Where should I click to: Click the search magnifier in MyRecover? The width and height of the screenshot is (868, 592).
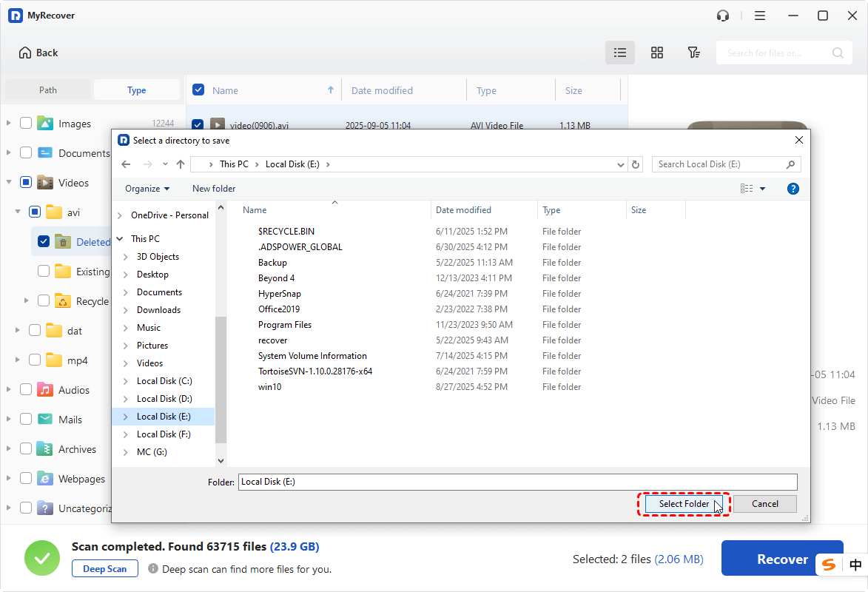pyautogui.click(x=838, y=53)
